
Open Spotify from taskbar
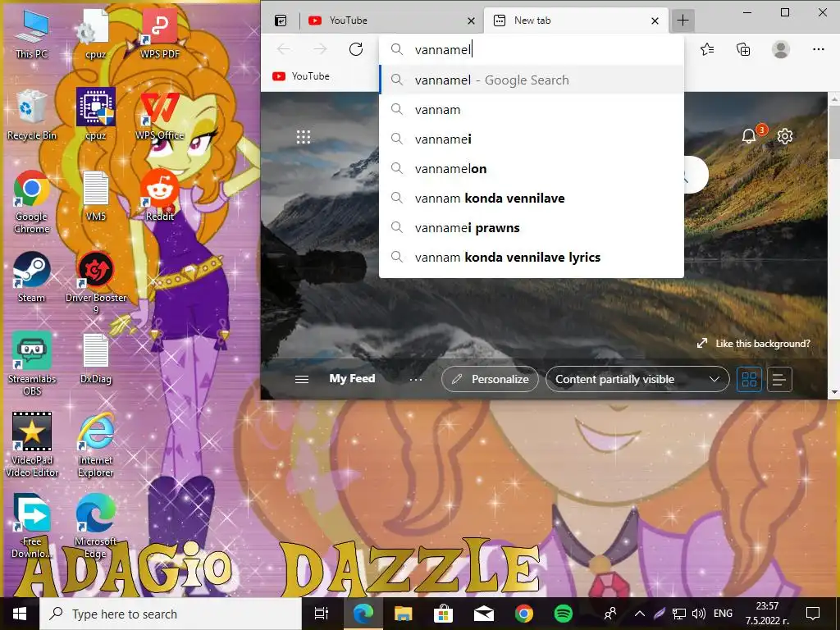[x=563, y=614]
